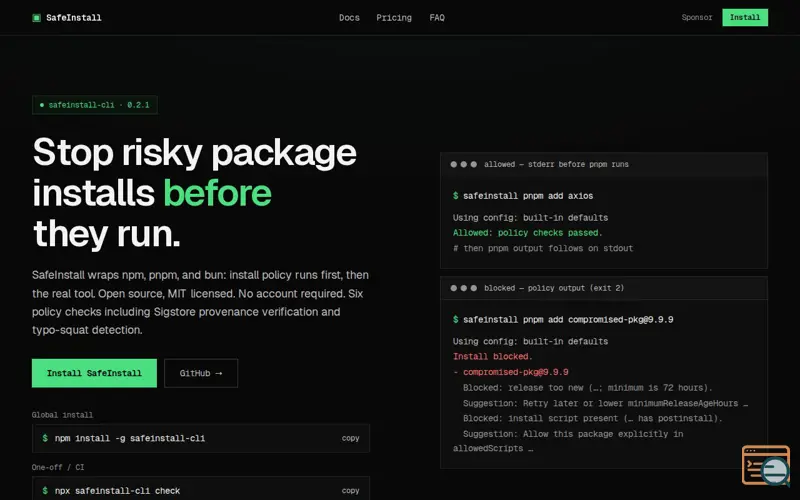Image resolution: width=800 pixels, height=500 pixels.
Task: Click the 'One-off / CI' label
Action: 58,467
